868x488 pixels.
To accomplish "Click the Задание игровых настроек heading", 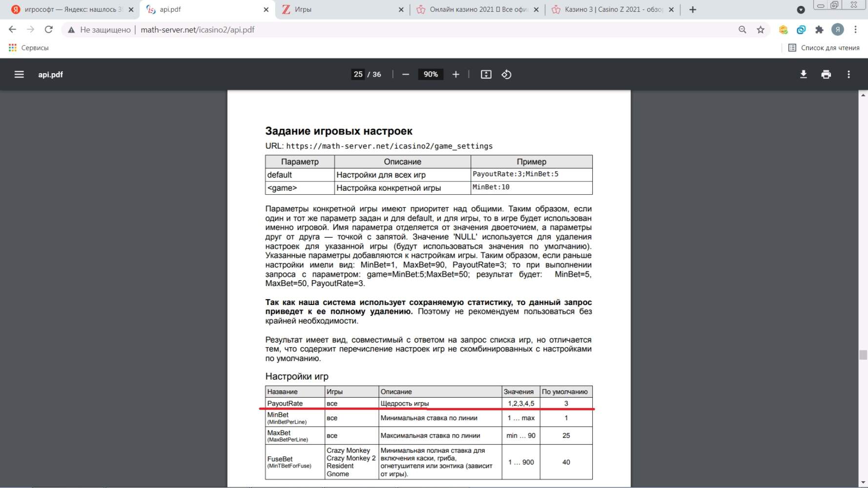I will 339,131.
